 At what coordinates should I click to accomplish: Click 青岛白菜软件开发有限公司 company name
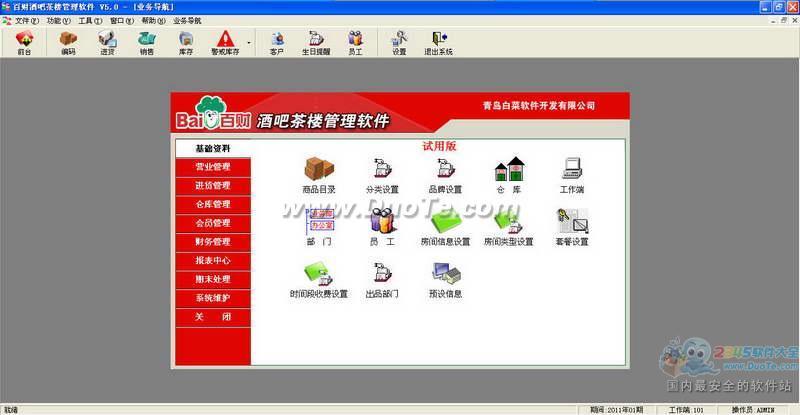coord(539,106)
